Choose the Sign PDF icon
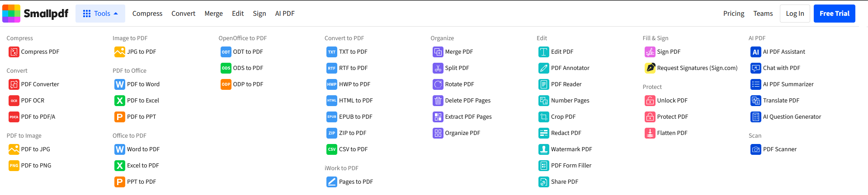 (650, 52)
